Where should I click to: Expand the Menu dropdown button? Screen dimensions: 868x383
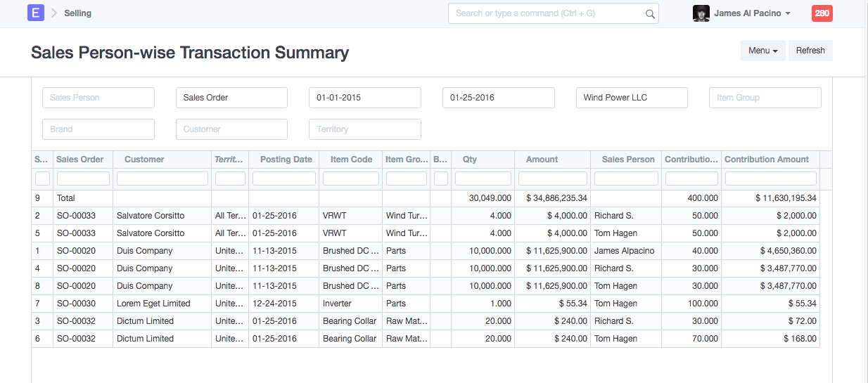tap(762, 51)
